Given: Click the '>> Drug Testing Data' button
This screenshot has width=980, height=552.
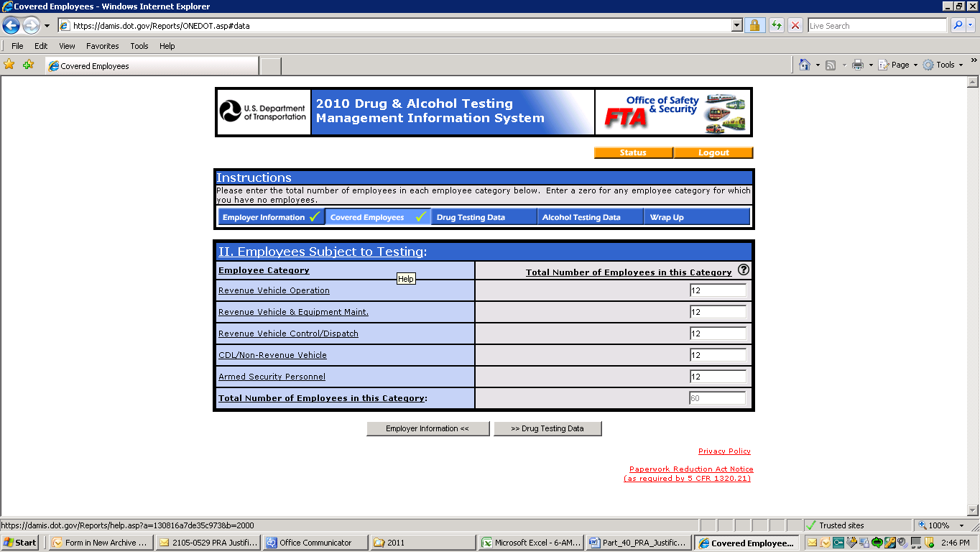Looking at the screenshot, I should [x=547, y=428].
